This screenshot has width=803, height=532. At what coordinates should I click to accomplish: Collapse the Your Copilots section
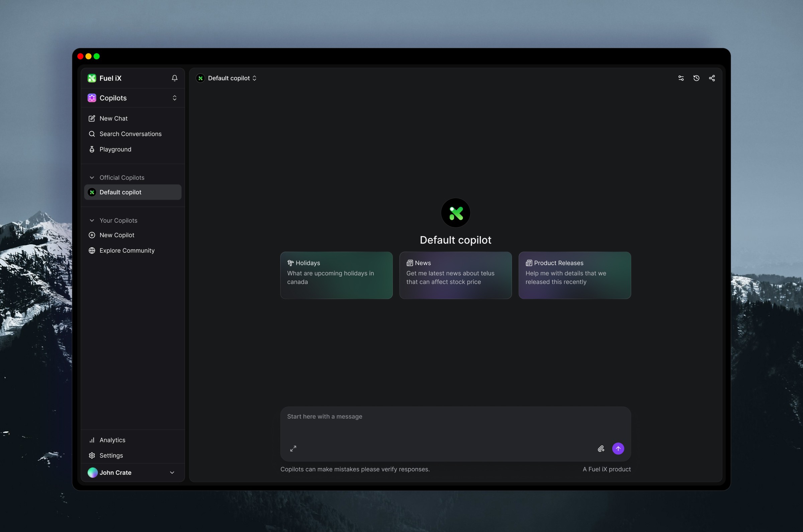pos(92,220)
